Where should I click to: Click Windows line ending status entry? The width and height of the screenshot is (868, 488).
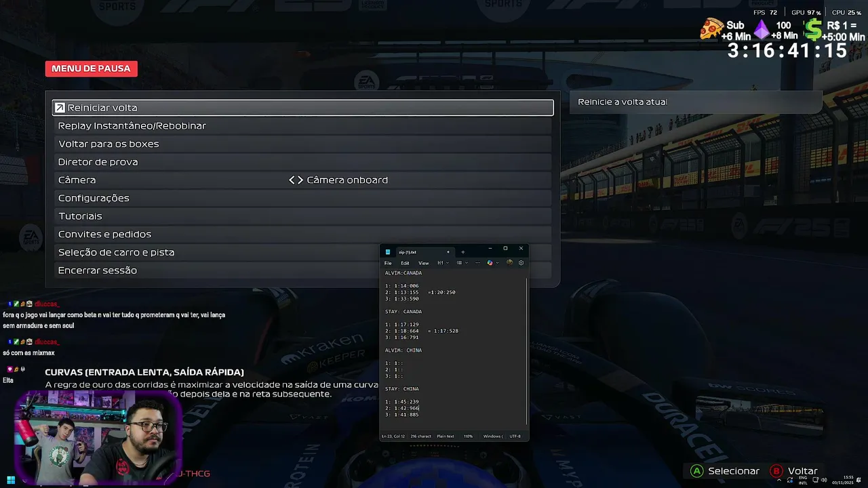[492, 436]
